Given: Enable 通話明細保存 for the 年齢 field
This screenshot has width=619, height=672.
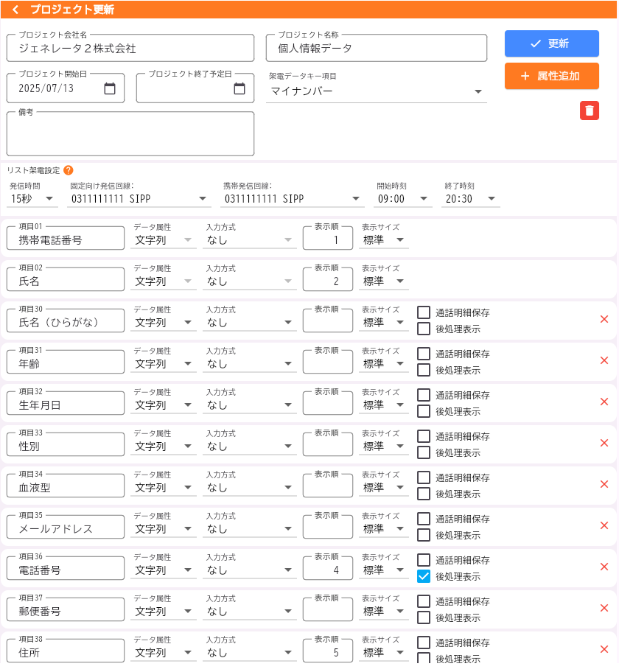Looking at the screenshot, I should tap(423, 353).
